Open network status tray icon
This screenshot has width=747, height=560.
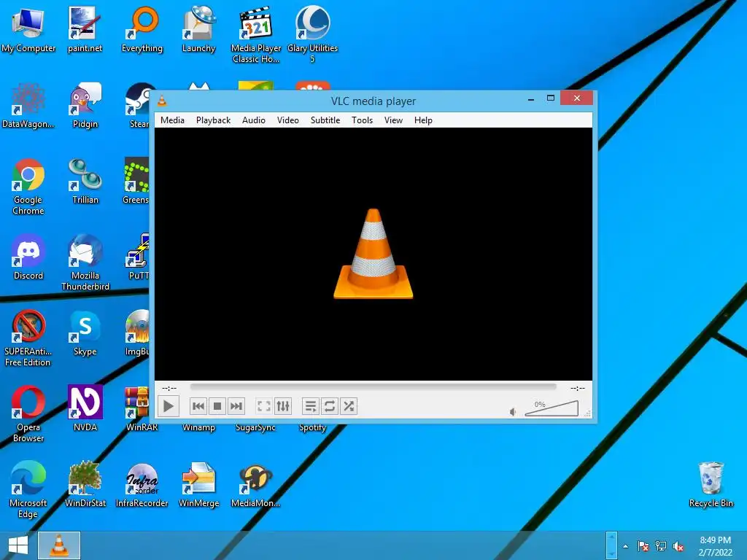click(x=661, y=547)
